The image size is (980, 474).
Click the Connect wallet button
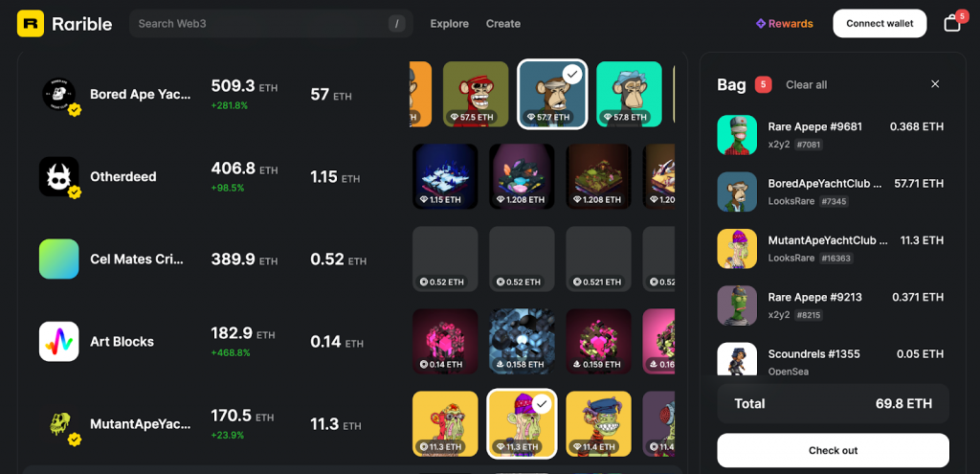click(880, 24)
